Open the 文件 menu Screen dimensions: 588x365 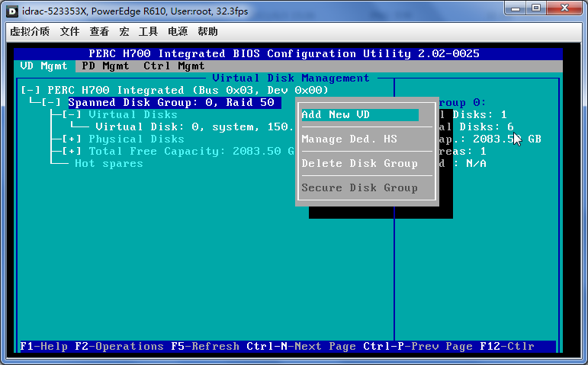coord(69,31)
